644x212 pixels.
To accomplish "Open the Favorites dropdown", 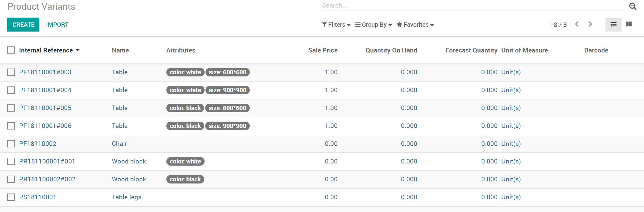I will tap(415, 25).
